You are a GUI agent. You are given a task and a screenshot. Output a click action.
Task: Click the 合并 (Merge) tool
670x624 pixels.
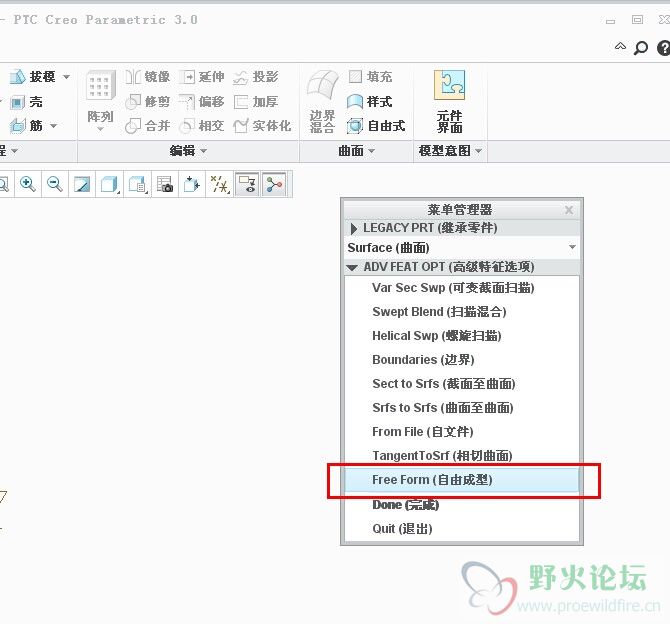[x=148, y=126]
